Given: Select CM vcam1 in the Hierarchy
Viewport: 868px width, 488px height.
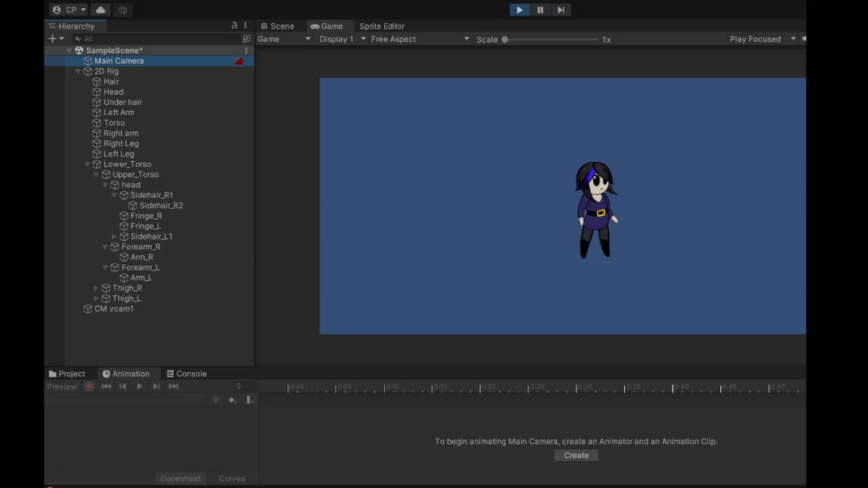Looking at the screenshot, I should click(114, 309).
